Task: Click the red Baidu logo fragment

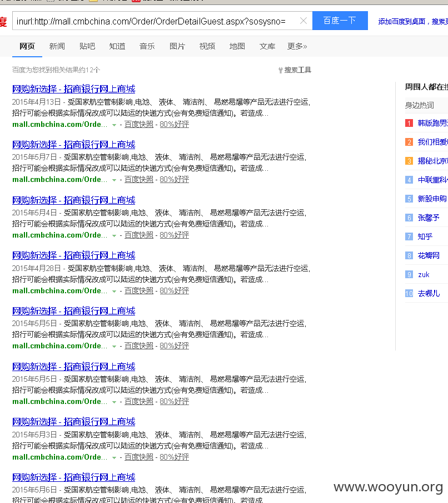Action: [x=3, y=22]
